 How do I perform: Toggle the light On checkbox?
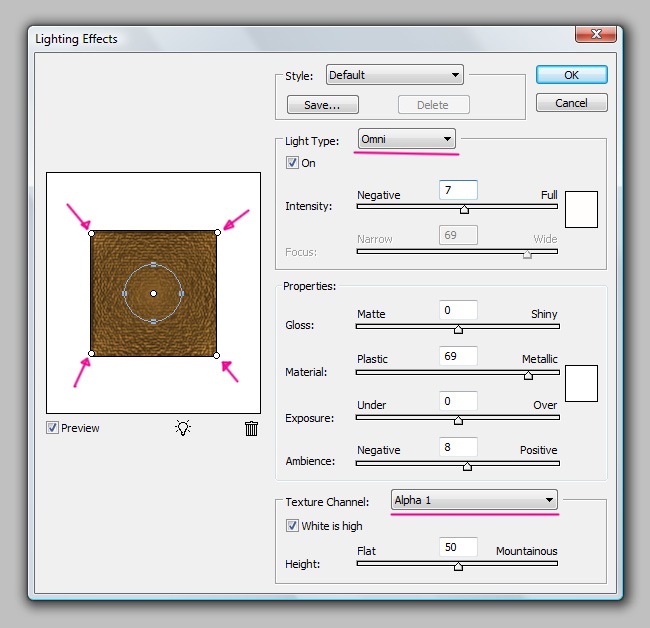coord(293,163)
